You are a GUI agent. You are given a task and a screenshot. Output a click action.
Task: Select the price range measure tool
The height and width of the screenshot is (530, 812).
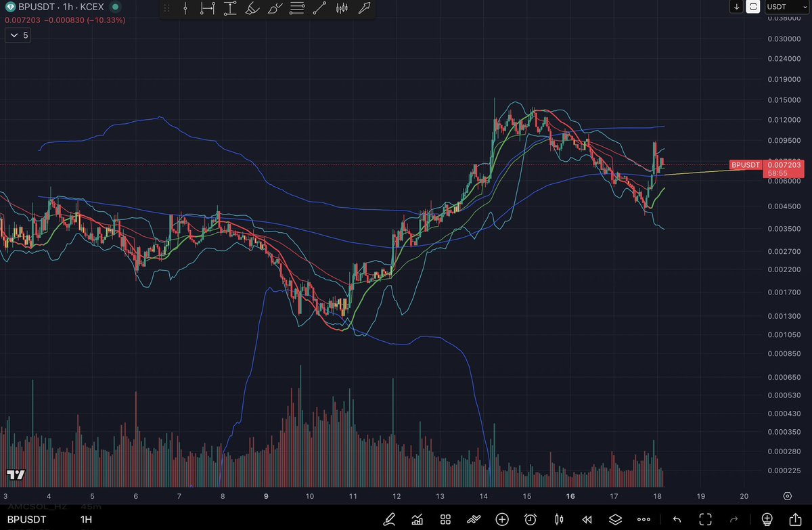click(230, 9)
